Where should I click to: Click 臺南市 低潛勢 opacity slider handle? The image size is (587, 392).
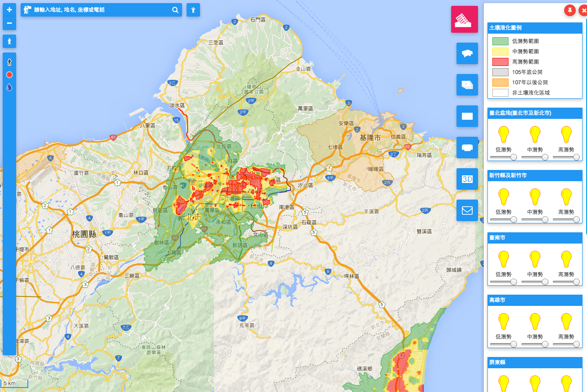pos(513,282)
